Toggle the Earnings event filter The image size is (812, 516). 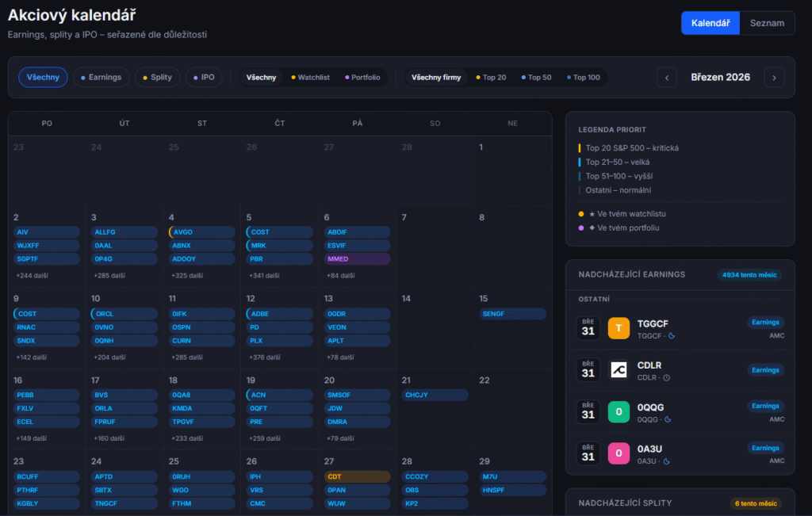click(101, 78)
